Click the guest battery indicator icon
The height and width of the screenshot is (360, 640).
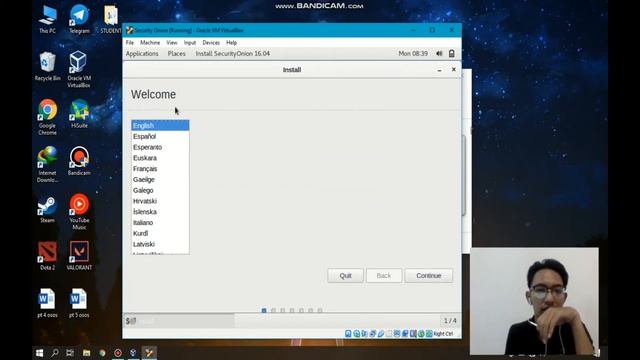pyautogui.click(x=451, y=53)
